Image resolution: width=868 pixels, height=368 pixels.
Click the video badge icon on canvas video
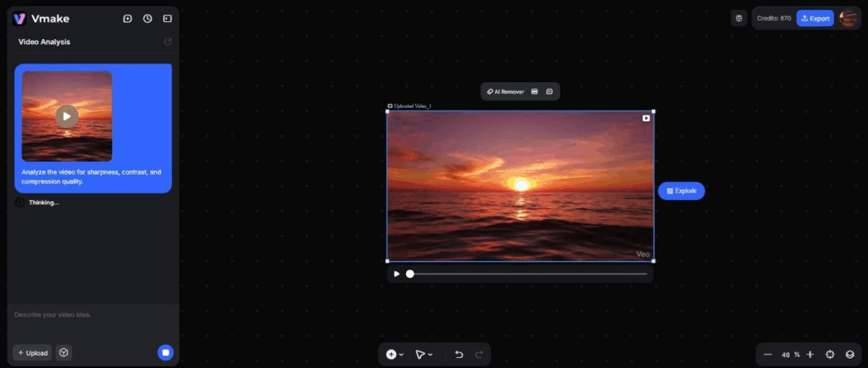[646, 118]
